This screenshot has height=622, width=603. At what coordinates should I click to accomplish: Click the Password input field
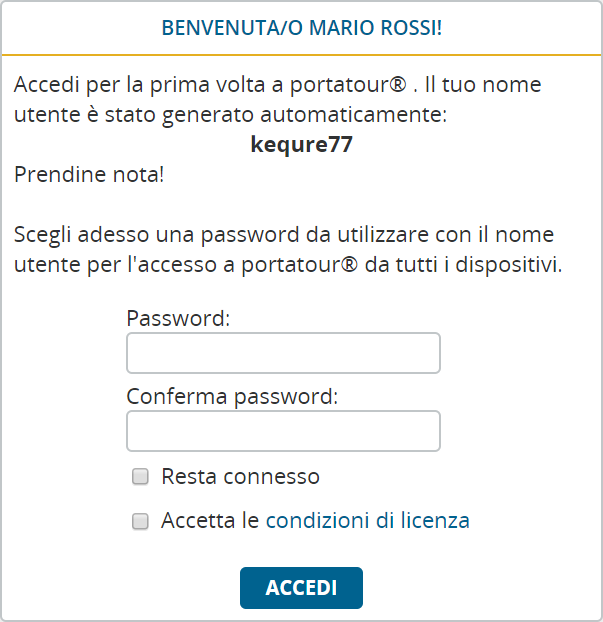(283, 353)
